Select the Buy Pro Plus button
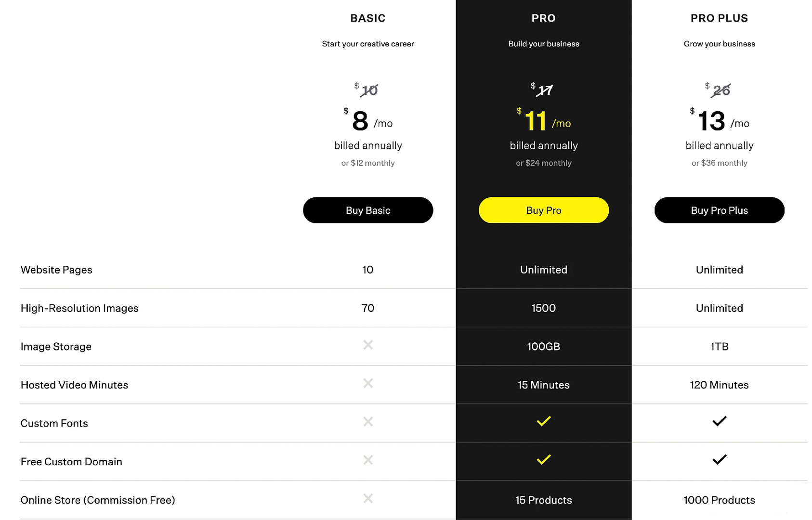Viewport: 812px width, 520px height. (x=720, y=210)
